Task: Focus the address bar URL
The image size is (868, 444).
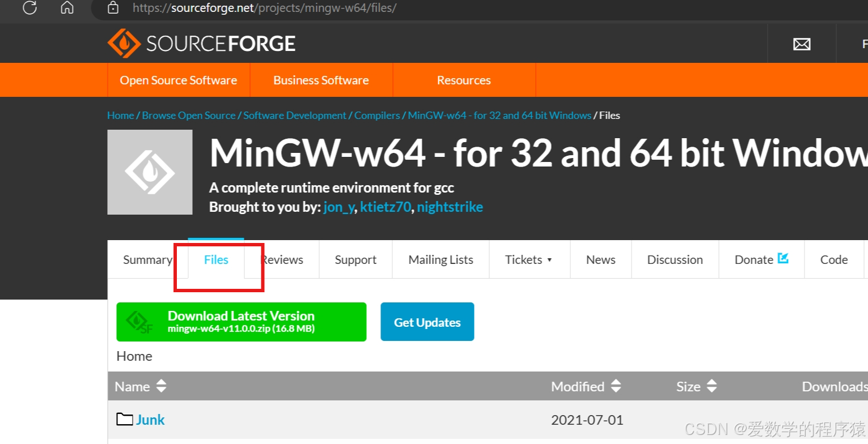Action: click(x=264, y=8)
